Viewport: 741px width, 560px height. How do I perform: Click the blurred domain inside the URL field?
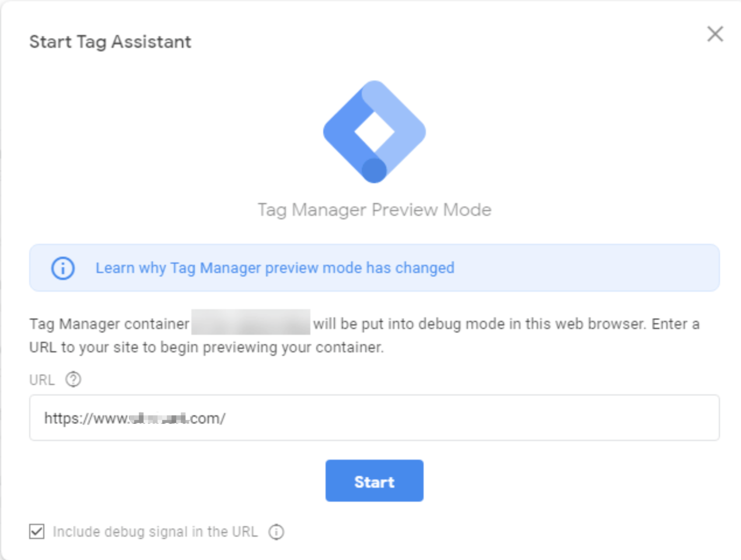159,418
